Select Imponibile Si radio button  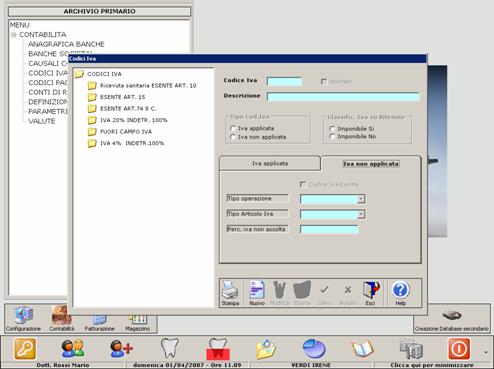(x=332, y=129)
